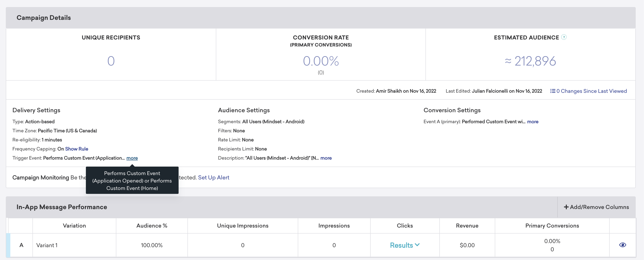The image size is (644, 260).
Task: Open the Estimated Audience help tooltip
Action: point(564,37)
